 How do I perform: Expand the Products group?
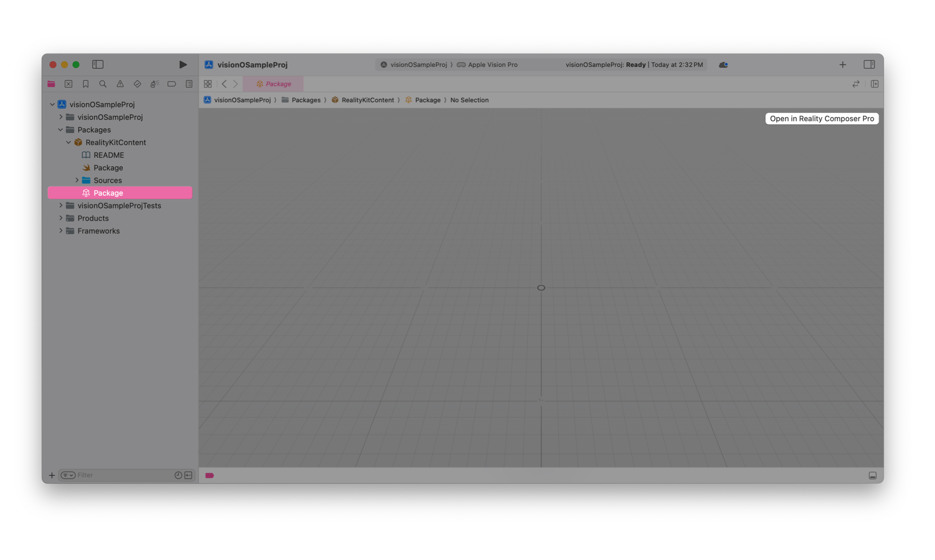[61, 218]
